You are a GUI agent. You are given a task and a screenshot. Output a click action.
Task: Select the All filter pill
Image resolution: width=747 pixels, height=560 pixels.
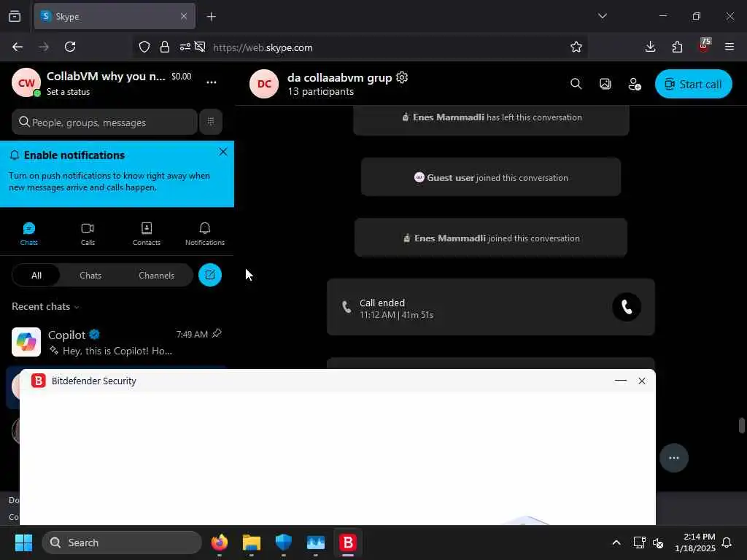(36, 275)
